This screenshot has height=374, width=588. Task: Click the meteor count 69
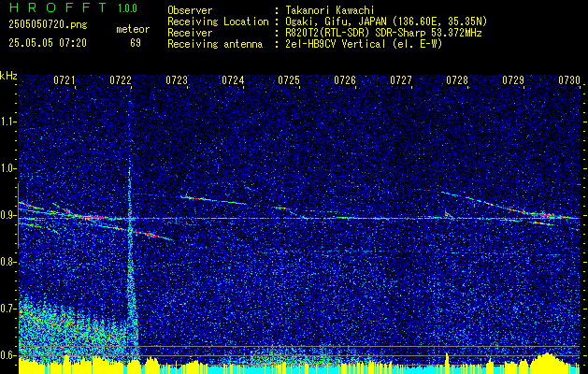(x=136, y=43)
